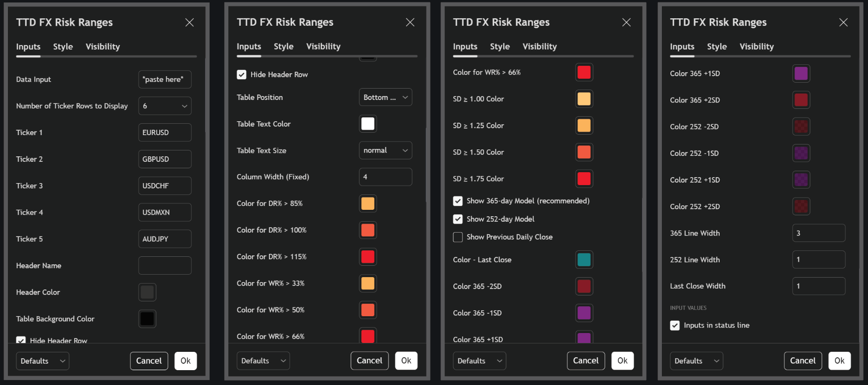868x385 pixels.
Task: Click Cancel in first dialog
Action: coord(149,361)
